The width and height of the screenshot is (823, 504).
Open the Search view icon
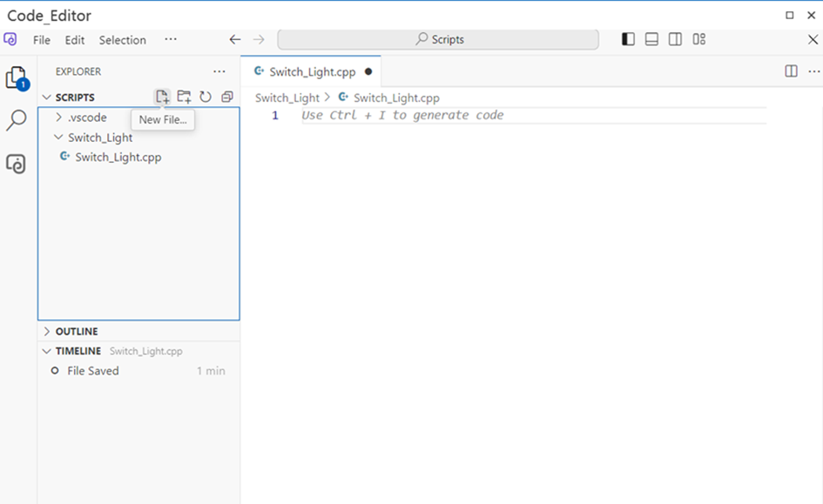pyautogui.click(x=16, y=121)
